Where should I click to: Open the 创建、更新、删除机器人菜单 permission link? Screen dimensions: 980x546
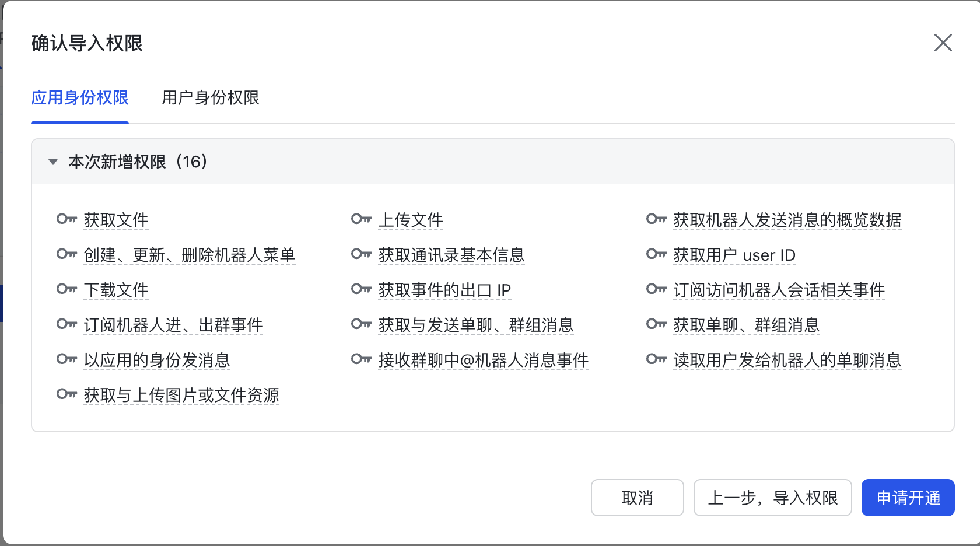point(189,256)
